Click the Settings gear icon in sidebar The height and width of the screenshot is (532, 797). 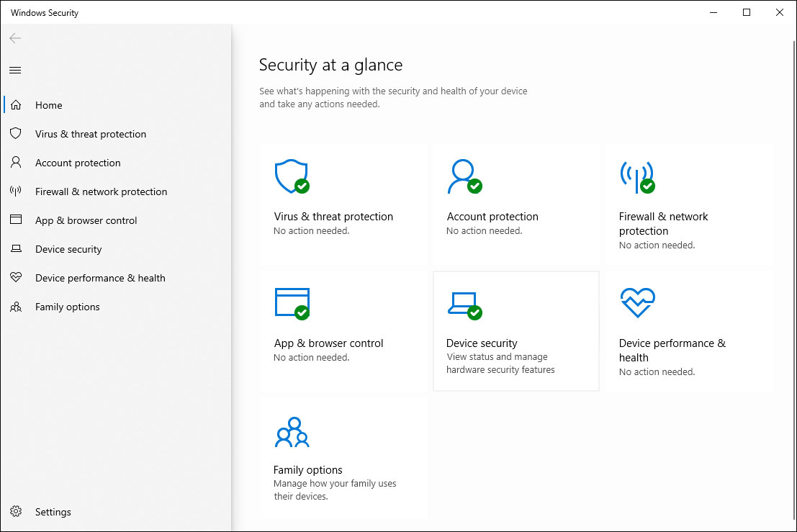pyautogui.click(x=16, y=512)
